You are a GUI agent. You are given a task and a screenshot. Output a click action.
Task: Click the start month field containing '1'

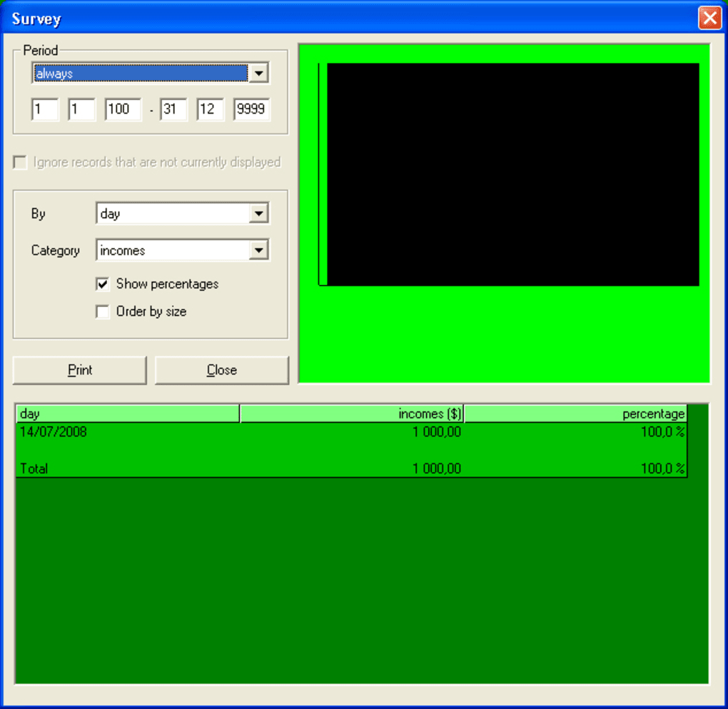[x=81, y=109]
